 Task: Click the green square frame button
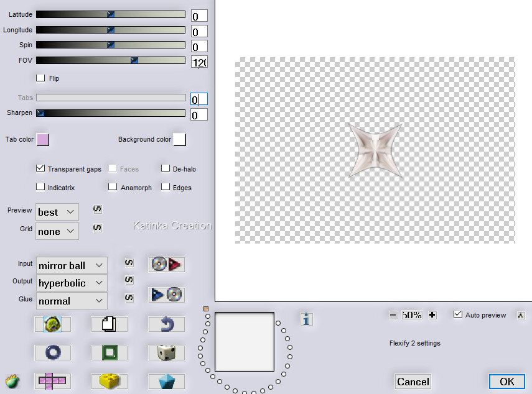(x=110, y=352)
